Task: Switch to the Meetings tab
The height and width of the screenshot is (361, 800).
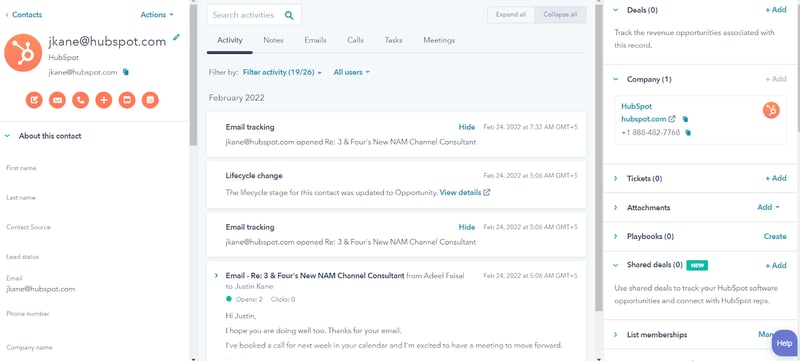Action: tap(439, 40)
